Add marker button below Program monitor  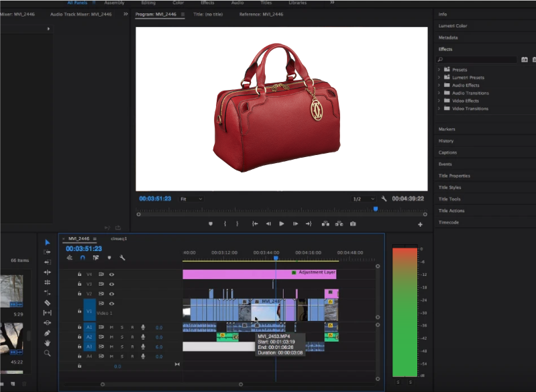pos(211,224)
